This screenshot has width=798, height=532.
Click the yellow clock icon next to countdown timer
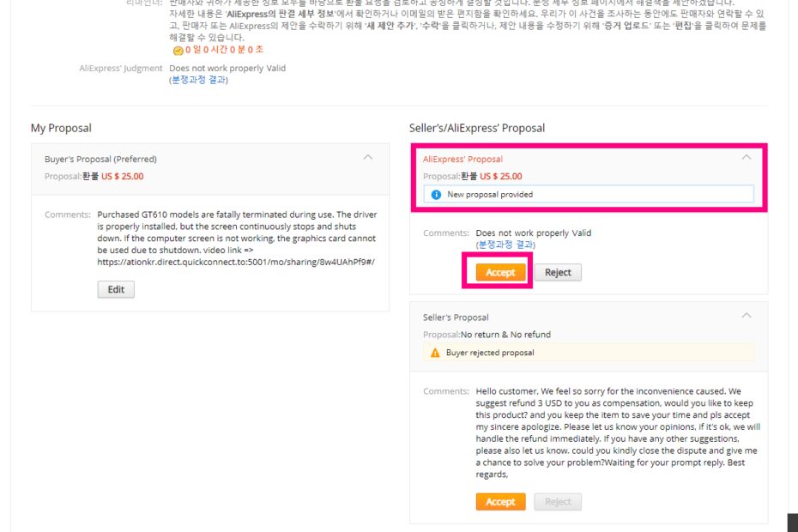click(x=178, y=51)
